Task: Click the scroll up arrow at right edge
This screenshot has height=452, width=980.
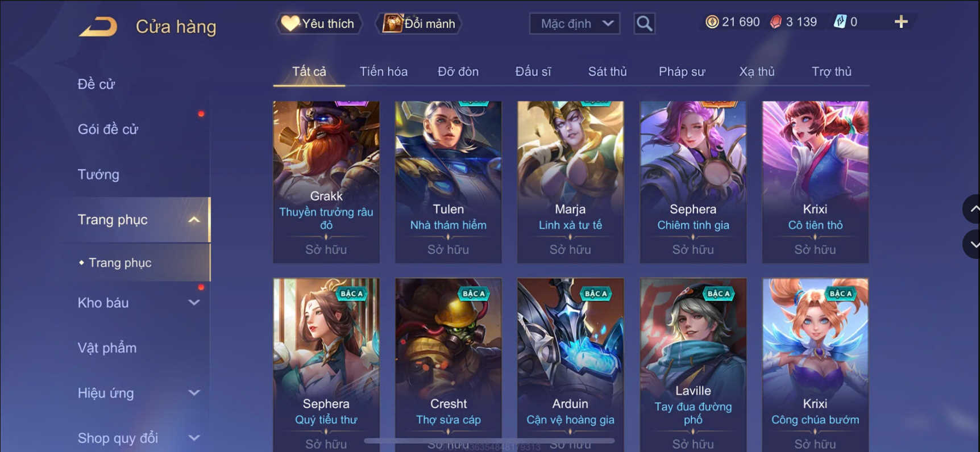Action: pyautogui.click(x=972, y=209)
